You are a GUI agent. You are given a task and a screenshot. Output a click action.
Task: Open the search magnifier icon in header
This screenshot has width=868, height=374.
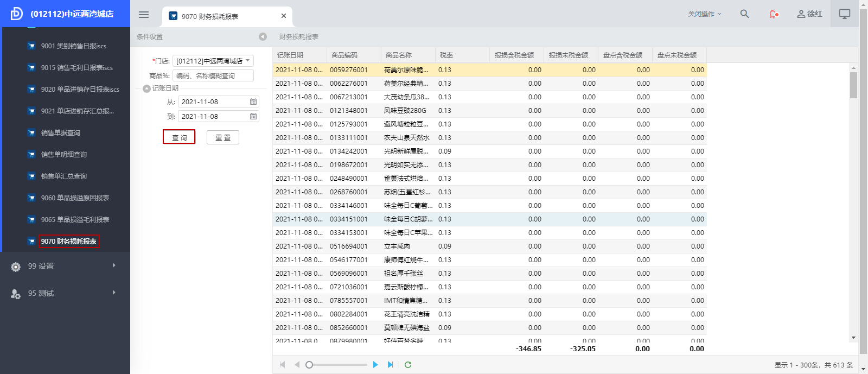[744, 14]
